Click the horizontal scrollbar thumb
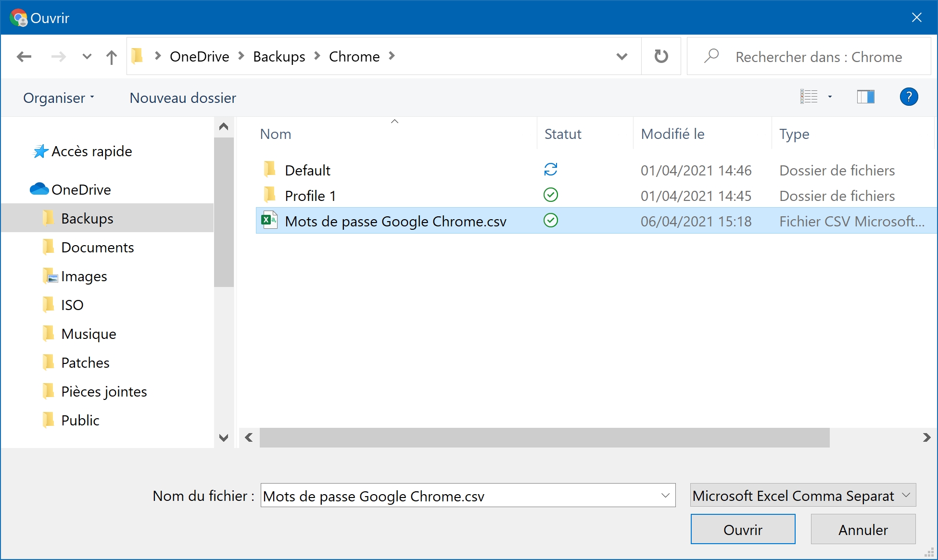 [545, 437]
